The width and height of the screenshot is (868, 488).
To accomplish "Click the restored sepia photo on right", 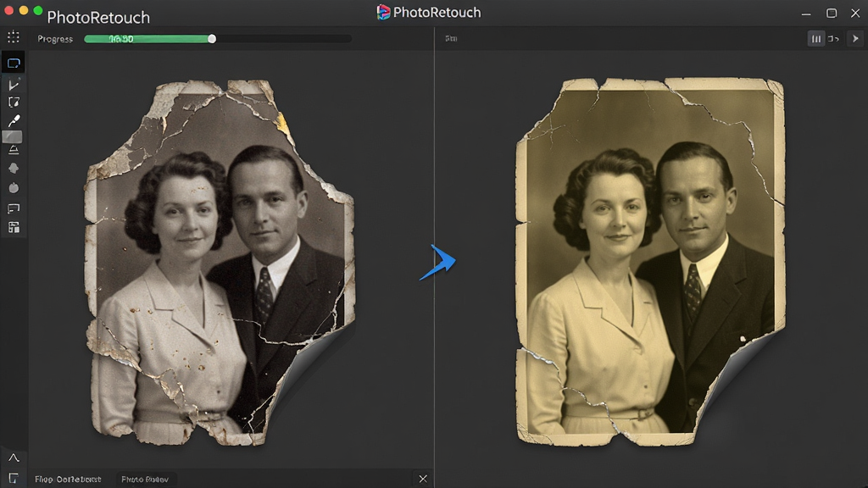I will click(650, 261).
